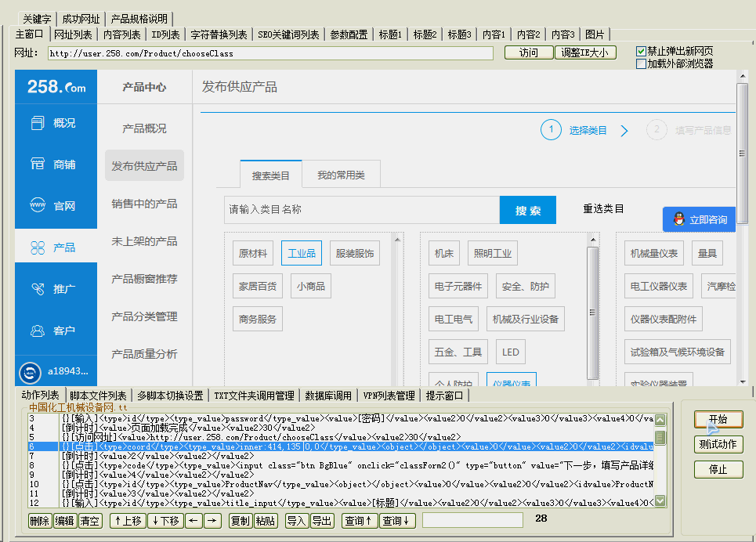Image resolution: width=756 pixels, height=542 pixels.
Task: Click the left arrow button in action toolbar
Action: (194, 521)
